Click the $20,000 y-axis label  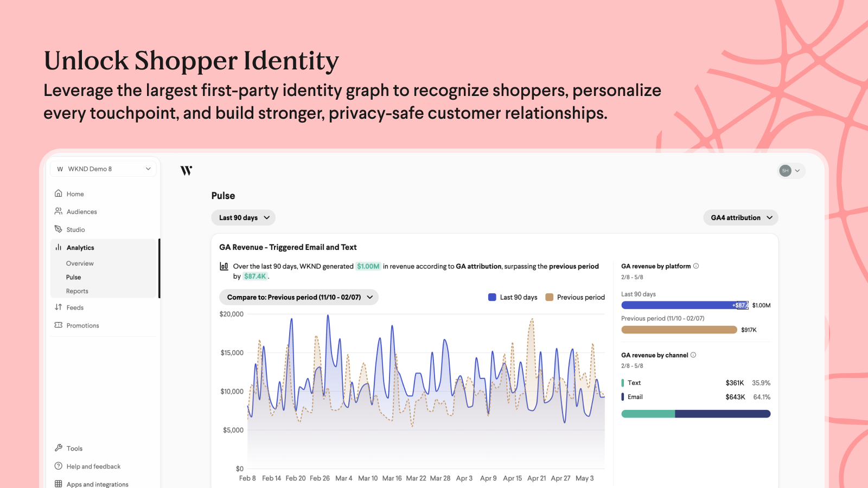232,314
